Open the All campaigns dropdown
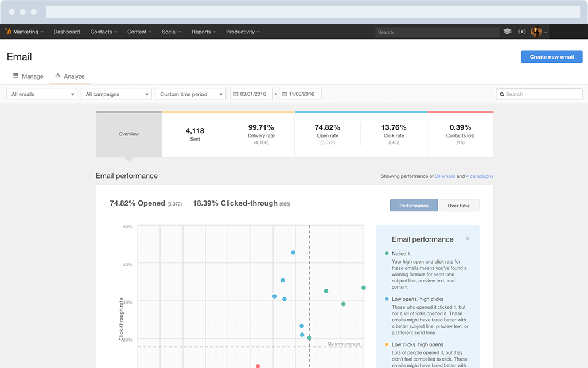Image resolution: width=588 pixels, height=368 pixels. pos(116,94)
